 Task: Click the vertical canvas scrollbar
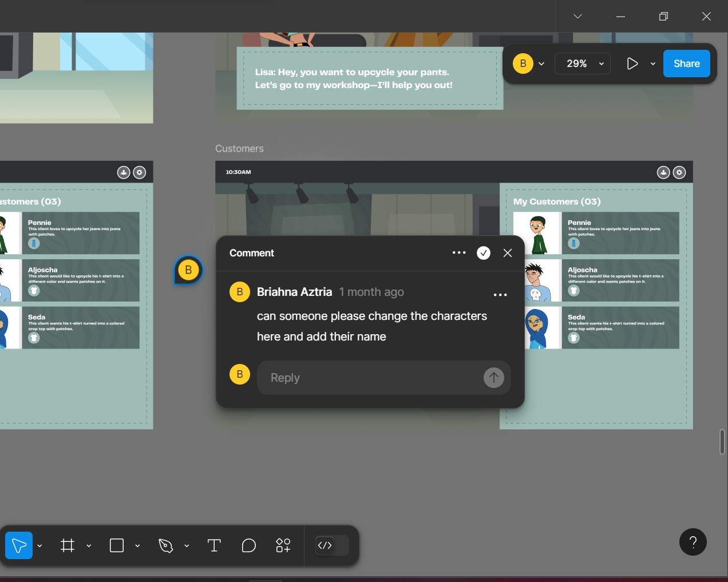coord(722,442)
